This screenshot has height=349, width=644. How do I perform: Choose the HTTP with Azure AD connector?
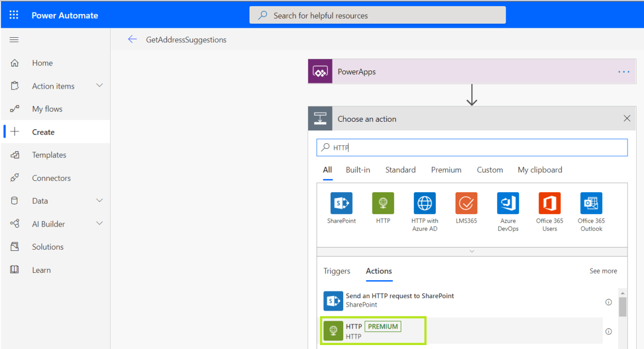424,203
